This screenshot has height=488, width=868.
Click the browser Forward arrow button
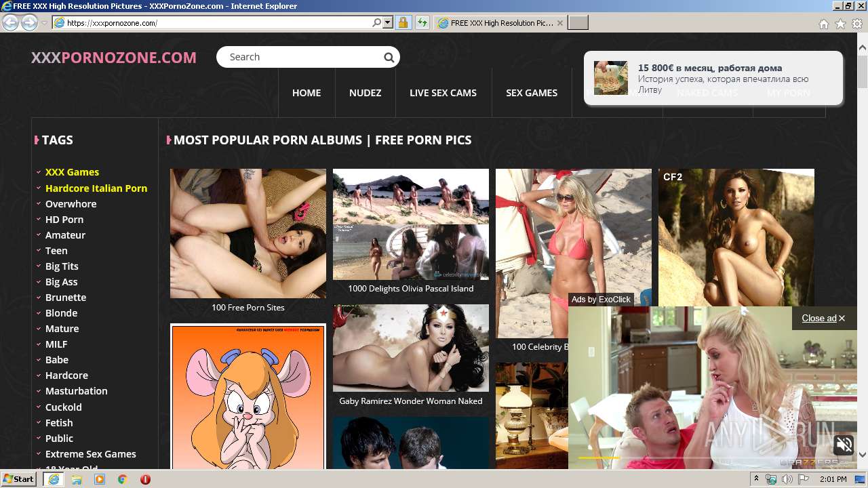[x=29, y=22]
